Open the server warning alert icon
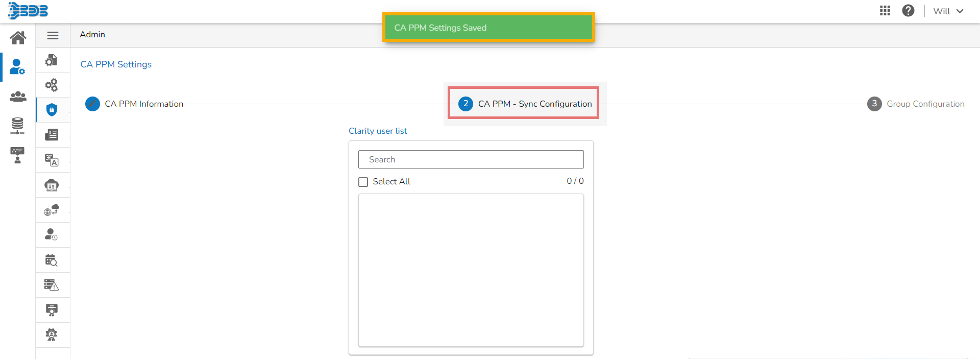 [x=52, y=285]
